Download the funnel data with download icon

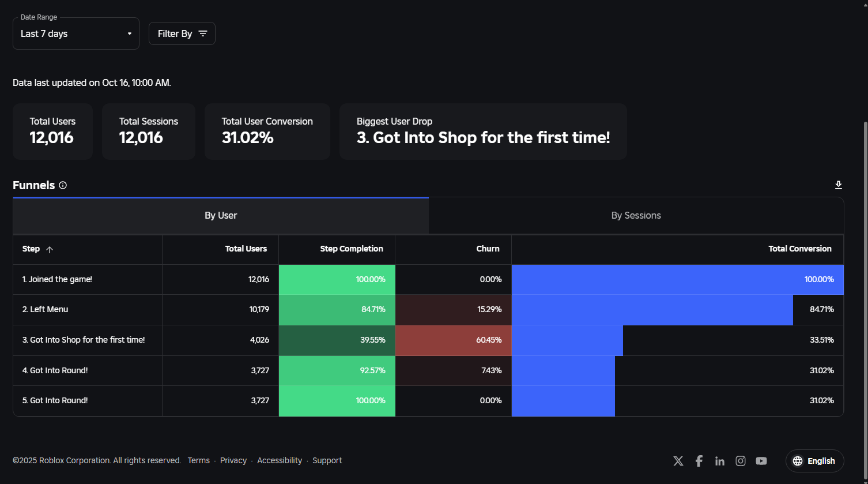(x=839, y=185)
